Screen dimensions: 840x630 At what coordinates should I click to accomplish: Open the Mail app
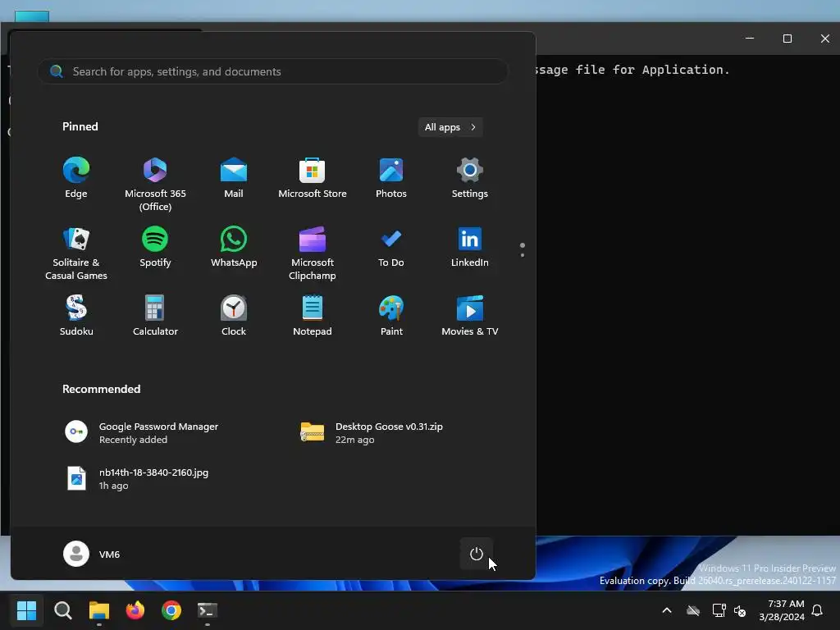[234, 179]
